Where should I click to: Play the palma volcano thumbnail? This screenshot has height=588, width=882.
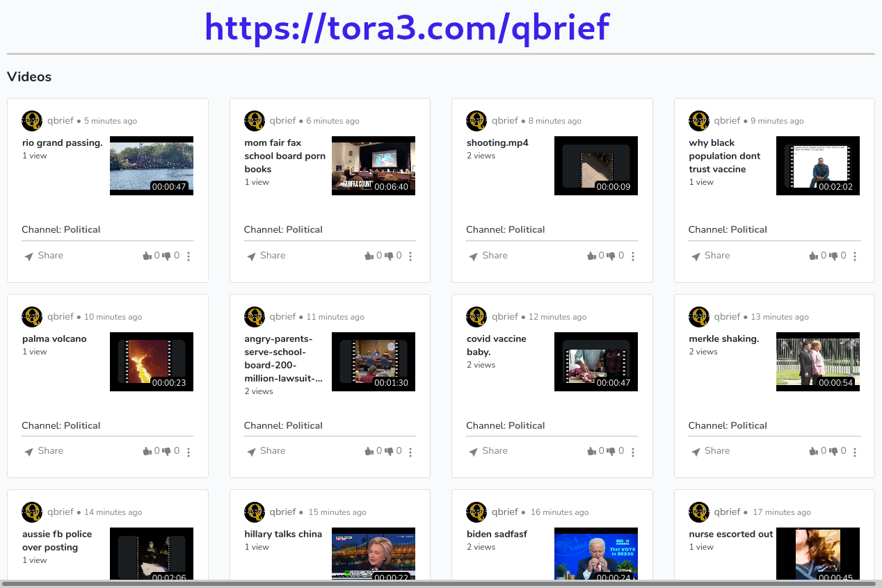point(152,361)
